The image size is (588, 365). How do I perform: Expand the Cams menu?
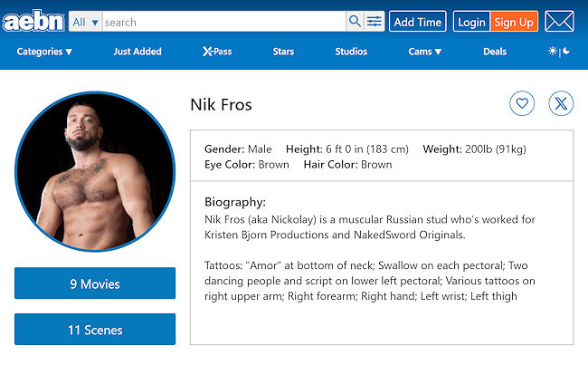pos(424,52)
